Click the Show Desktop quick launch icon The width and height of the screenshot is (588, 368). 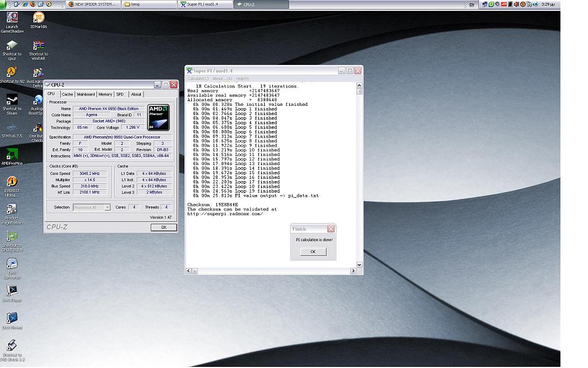pos(16,4)
